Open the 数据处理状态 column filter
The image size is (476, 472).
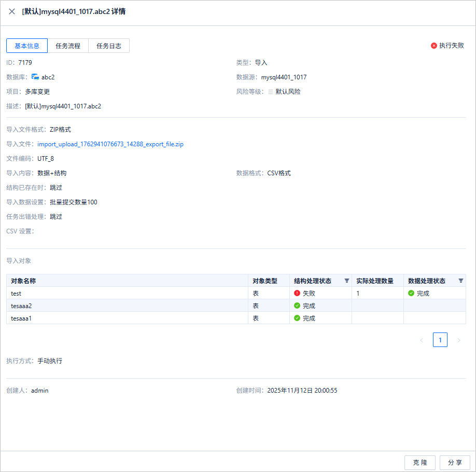(x=461, y=281)
